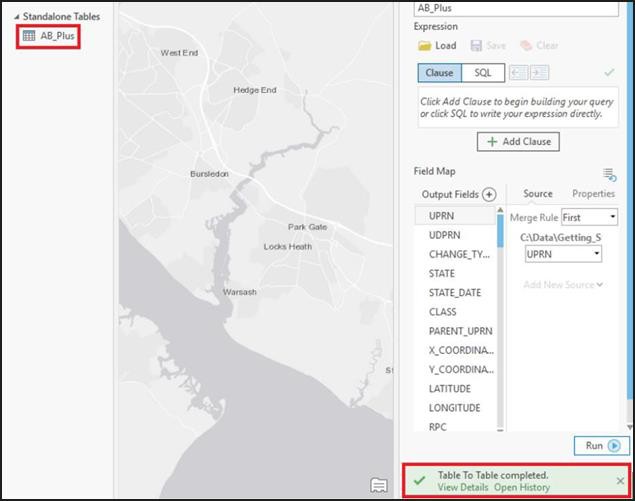
Task: Click the reset Field Map icon
Action: coord(609,175)
